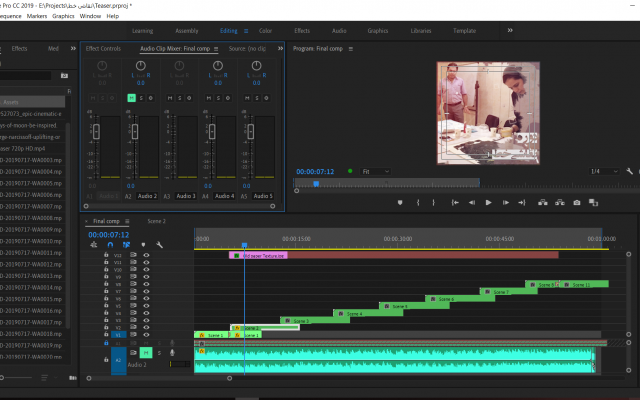Select the Scene 3 clip in timeline
Screen dimensions: 640x400
[x=315, y=320]
